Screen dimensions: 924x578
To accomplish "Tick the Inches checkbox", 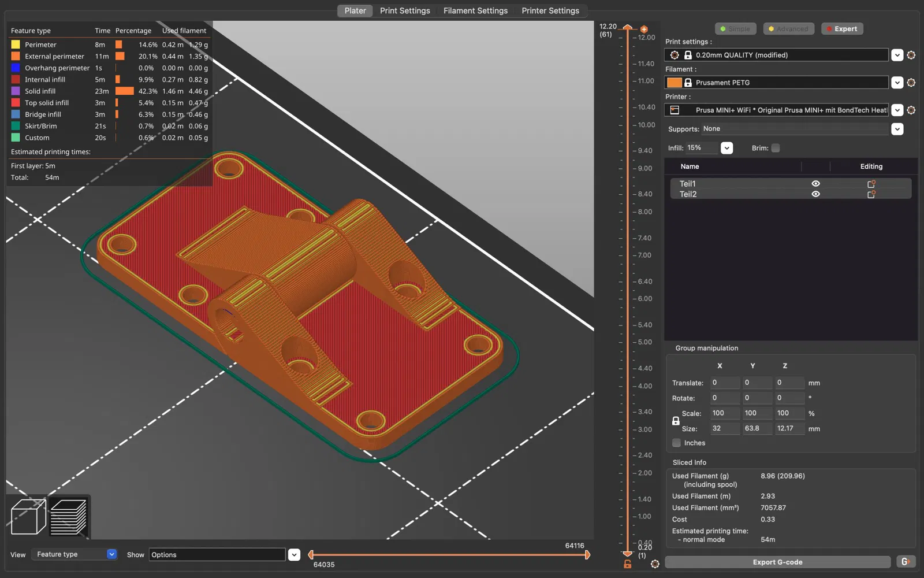I will tap(676, 443).
